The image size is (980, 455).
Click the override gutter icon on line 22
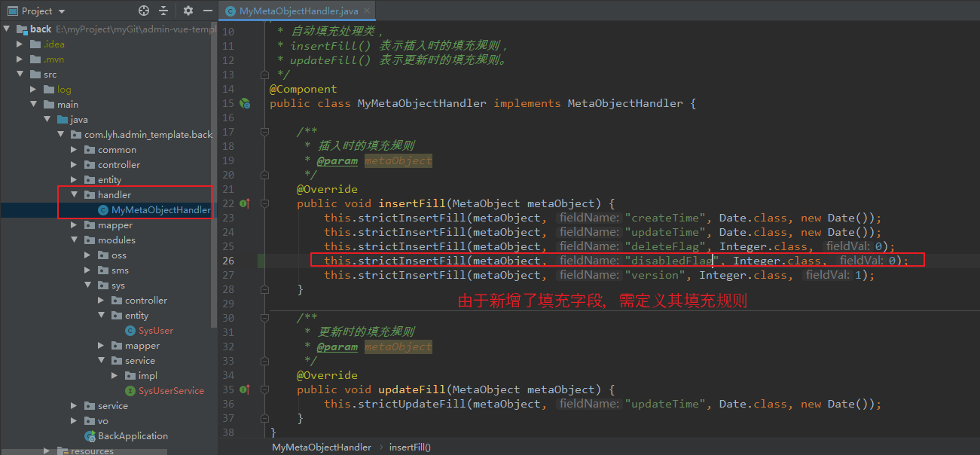[245, 203]
